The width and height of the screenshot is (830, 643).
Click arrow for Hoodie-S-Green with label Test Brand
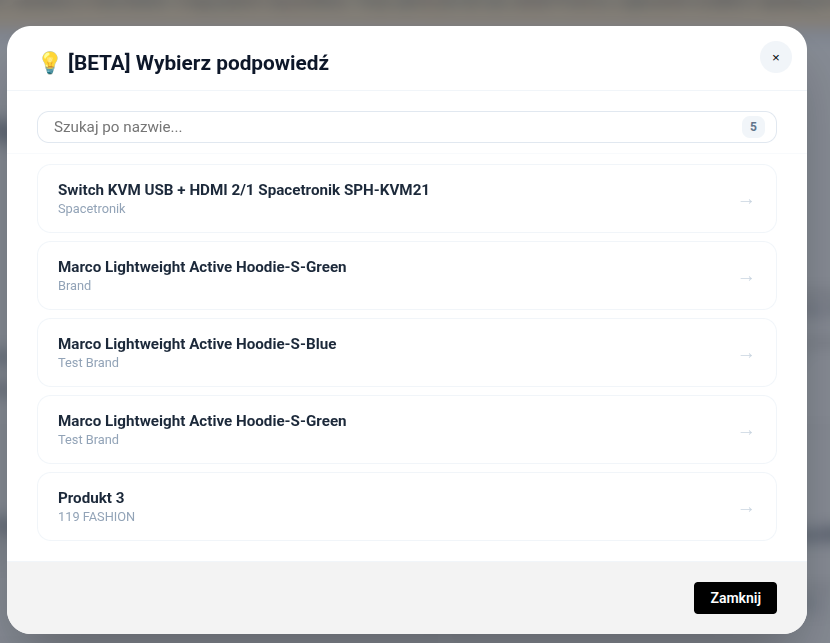[745, 432]
